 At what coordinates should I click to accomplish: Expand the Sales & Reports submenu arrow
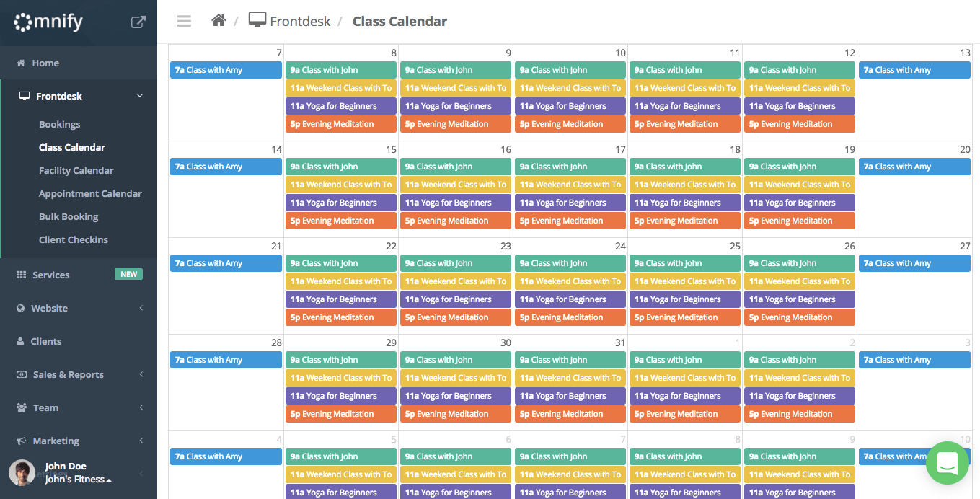[141, 374]
